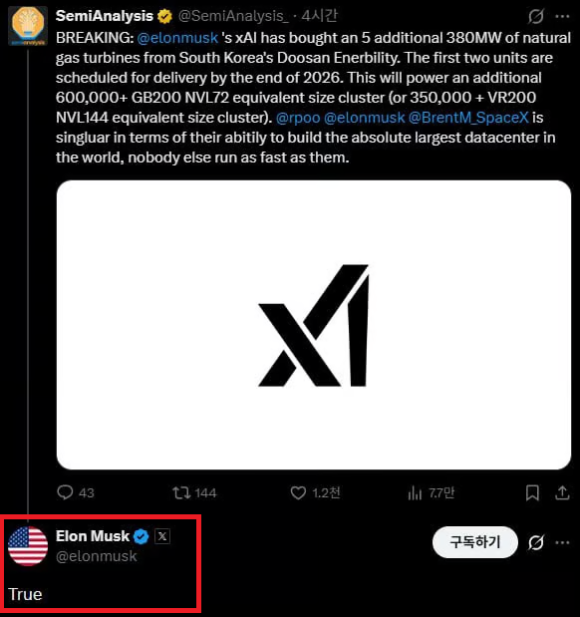
Task: Click the X affiliate badge next to Elon Musk
Action: 162,536
